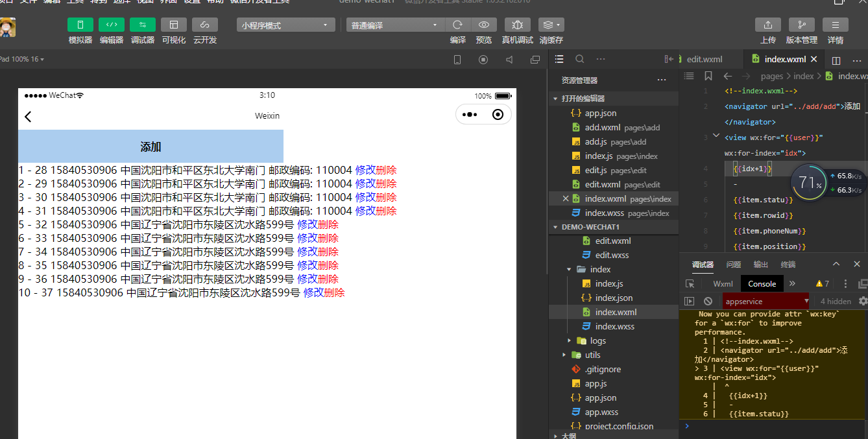
Task: Click the compile (编译) refresh icon
Action: click(x=457, y=25)
